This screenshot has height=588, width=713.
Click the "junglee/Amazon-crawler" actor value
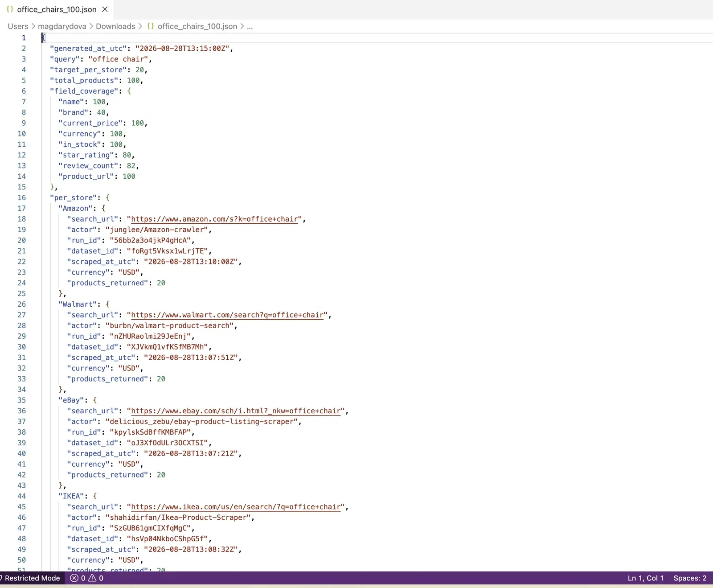(156, 230)
